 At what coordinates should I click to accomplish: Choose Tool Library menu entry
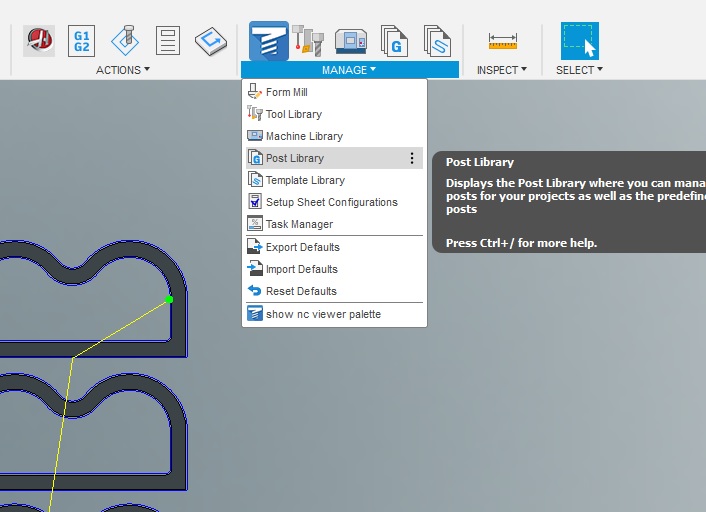334,114
